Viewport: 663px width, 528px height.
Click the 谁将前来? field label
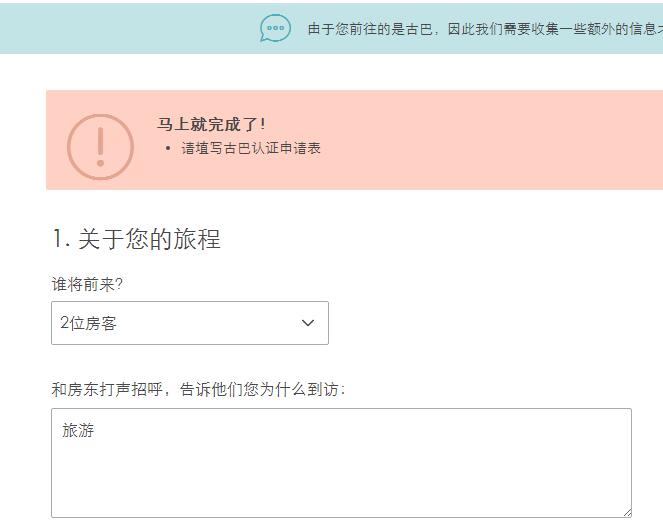pos(87,285)
